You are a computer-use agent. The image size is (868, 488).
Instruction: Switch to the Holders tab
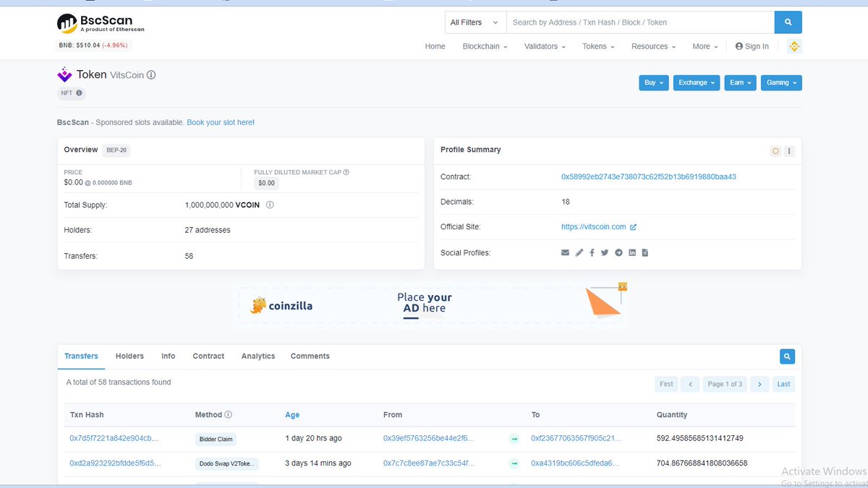click(x=129, y=356)
